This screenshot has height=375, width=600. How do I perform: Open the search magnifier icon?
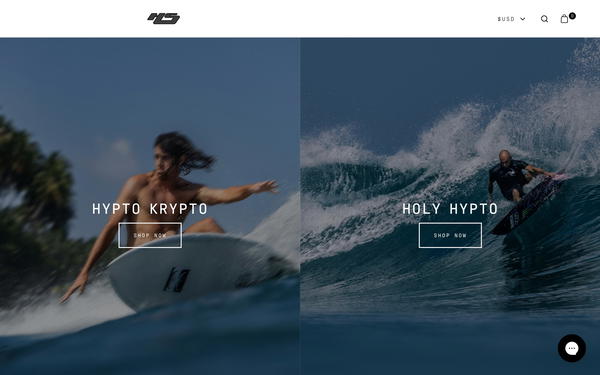pos(544,19)
